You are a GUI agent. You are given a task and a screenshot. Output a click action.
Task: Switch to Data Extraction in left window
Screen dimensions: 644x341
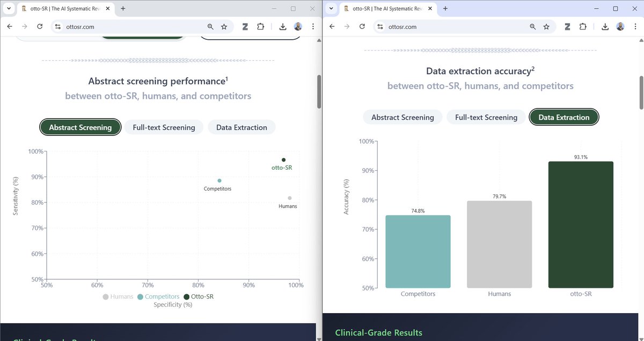pyautogui.click(x=241, y=127)
